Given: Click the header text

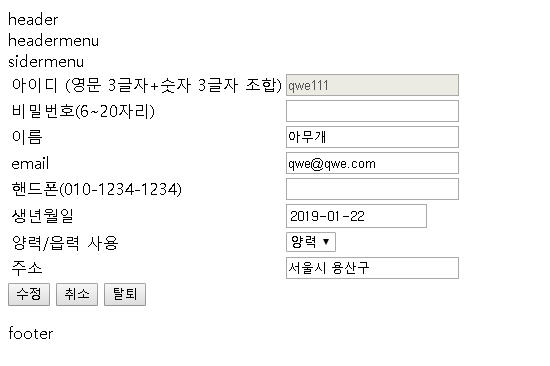Looking at the screenshot, I should click(x=33, y=20).
